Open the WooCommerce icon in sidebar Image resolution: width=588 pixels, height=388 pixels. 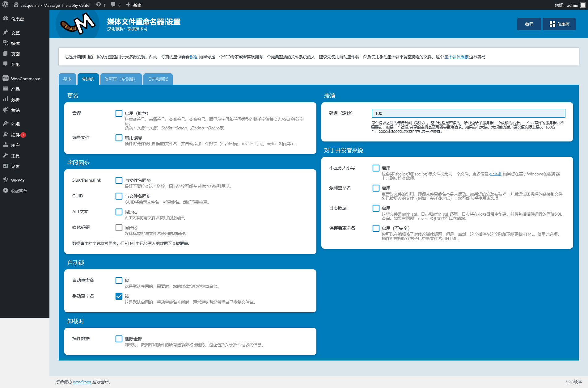click(6, 78)
